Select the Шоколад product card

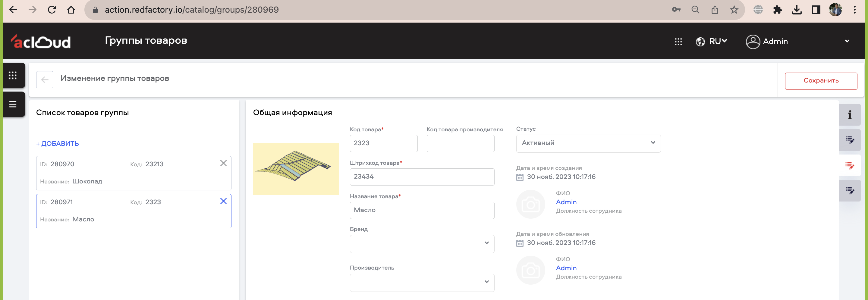pos(134,173)
